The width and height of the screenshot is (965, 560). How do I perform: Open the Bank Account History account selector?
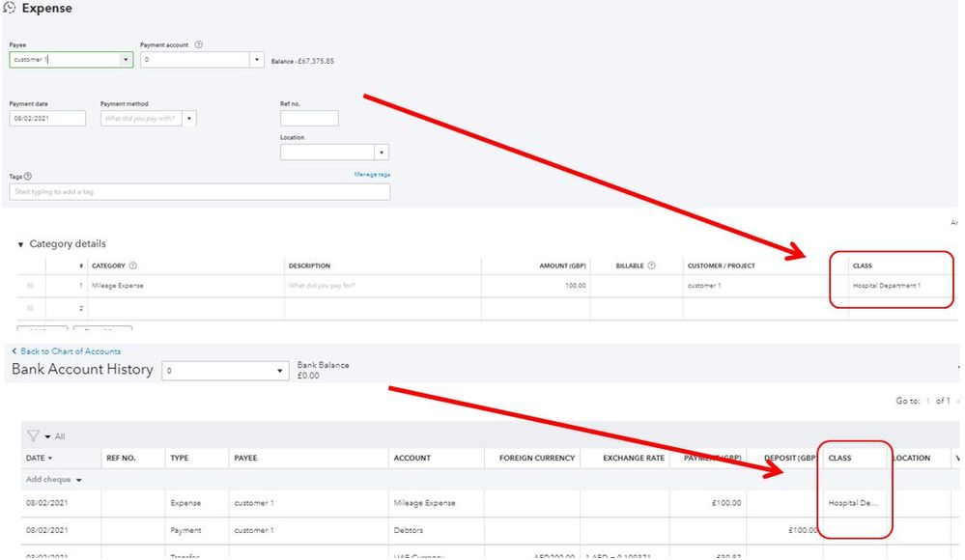coord(225,371)
